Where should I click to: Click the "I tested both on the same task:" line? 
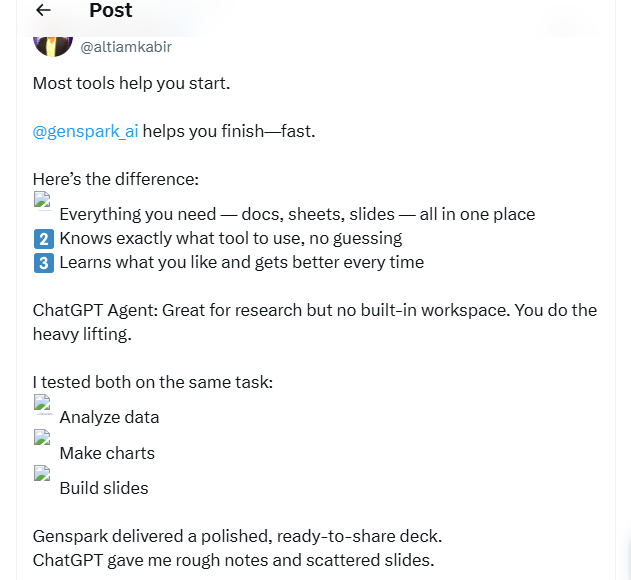click(x=153, y=381)
